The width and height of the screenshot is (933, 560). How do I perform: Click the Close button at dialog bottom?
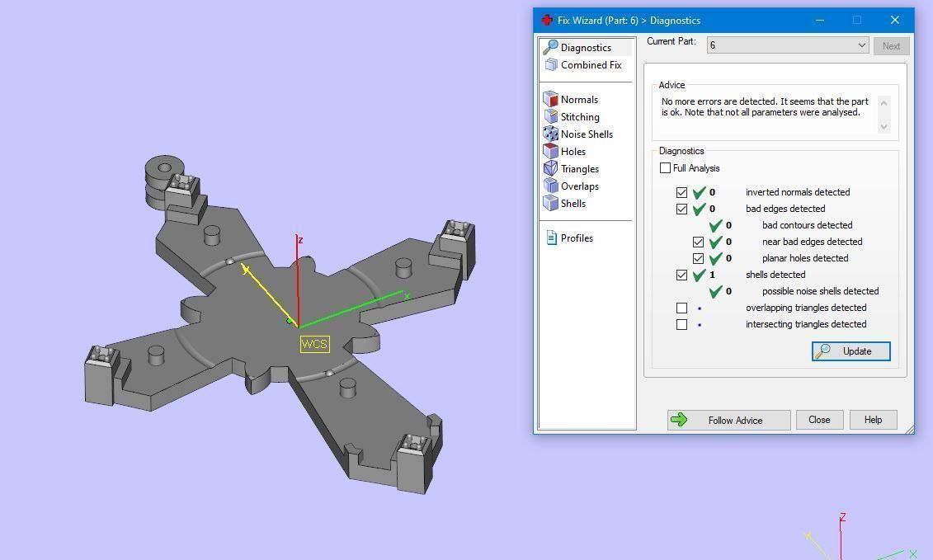[819, 420]
